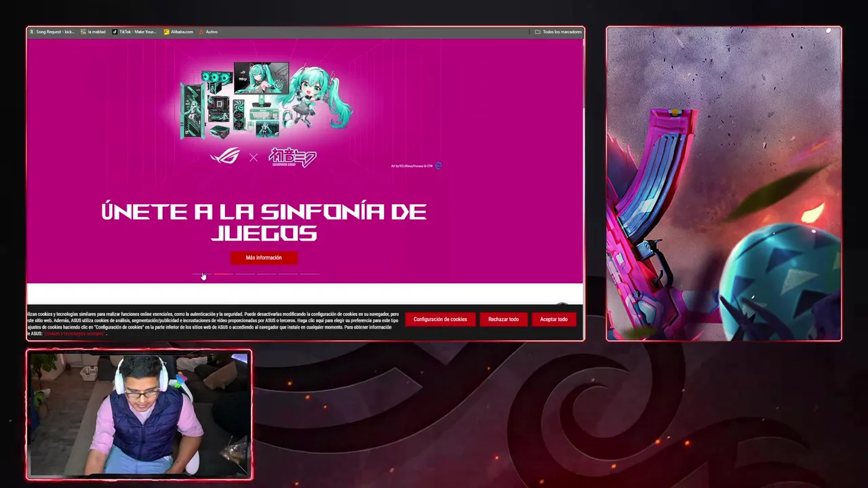
Task: Open the la maldad bookmark
Action: point(94,32)
